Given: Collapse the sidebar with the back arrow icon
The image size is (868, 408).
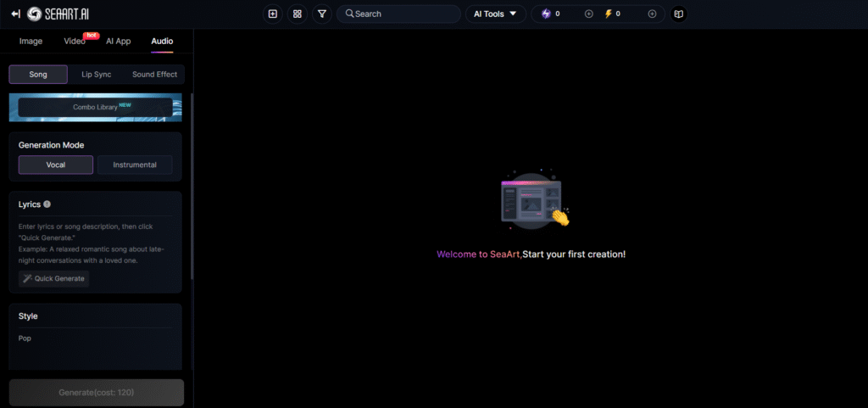Looking at the screenshot, I should click(x=15, y=14).
